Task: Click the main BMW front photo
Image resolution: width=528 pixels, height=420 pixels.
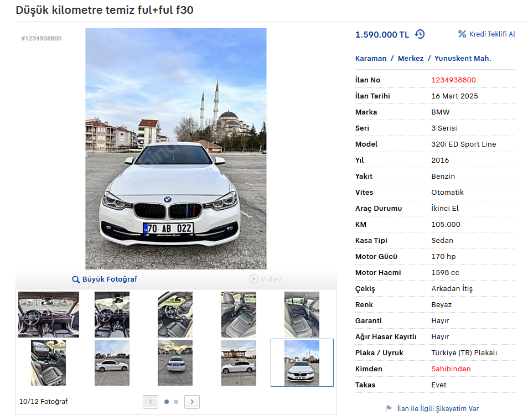Action: [x=175, y=148]
